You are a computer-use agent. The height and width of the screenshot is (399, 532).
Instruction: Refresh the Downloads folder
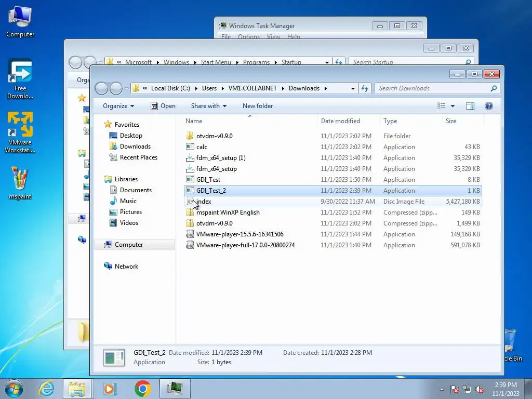[365, 88]
